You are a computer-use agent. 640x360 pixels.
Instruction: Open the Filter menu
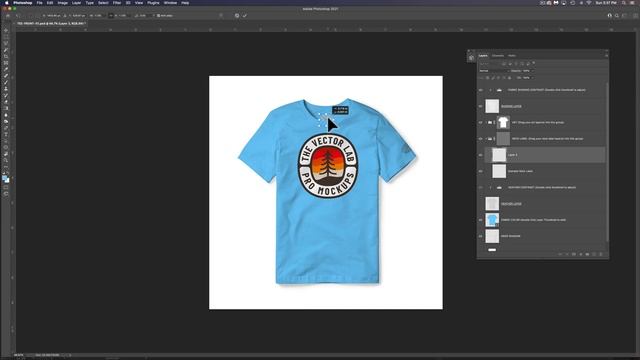click(117, 3)
